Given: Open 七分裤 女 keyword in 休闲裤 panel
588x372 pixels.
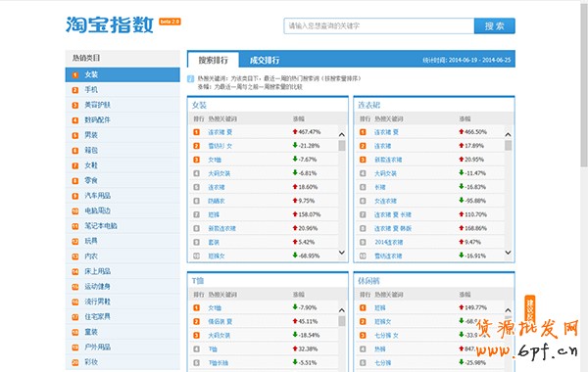Looking at the screenshot, I should click(x=386, y=336).
